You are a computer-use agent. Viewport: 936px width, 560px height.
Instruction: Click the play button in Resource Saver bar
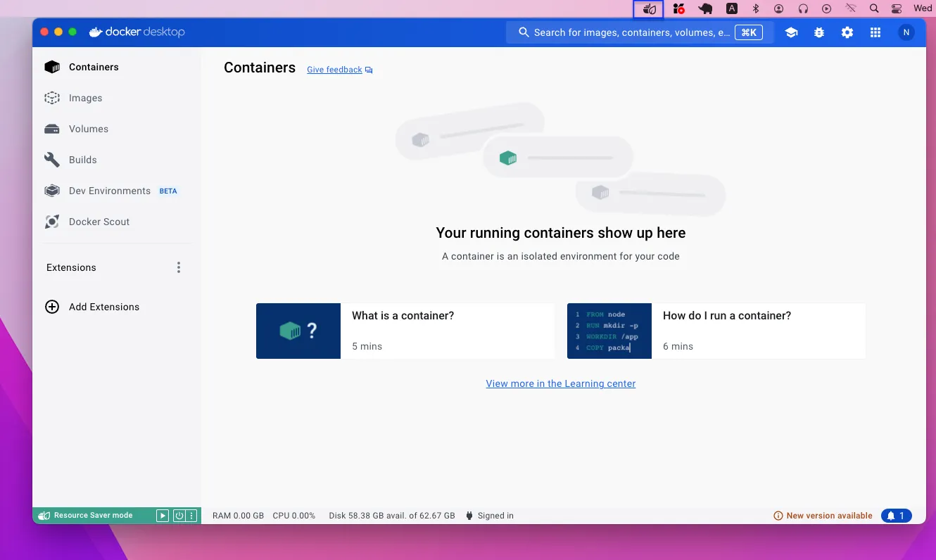click(163, 516)
